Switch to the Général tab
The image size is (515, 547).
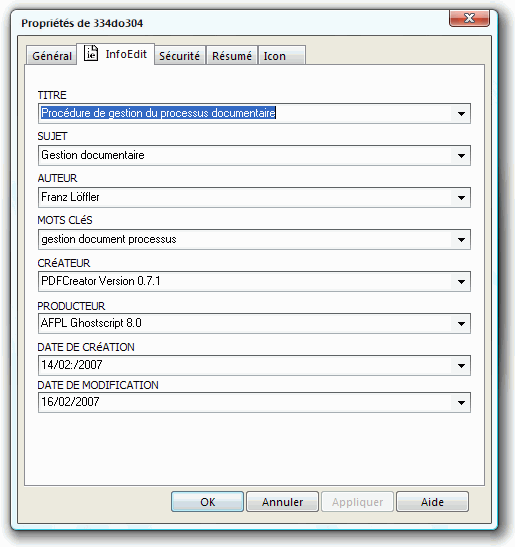[x=52, y=55]
